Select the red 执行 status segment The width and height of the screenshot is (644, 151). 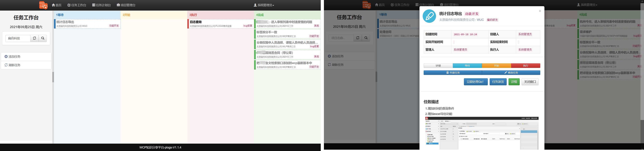[526, 66]
